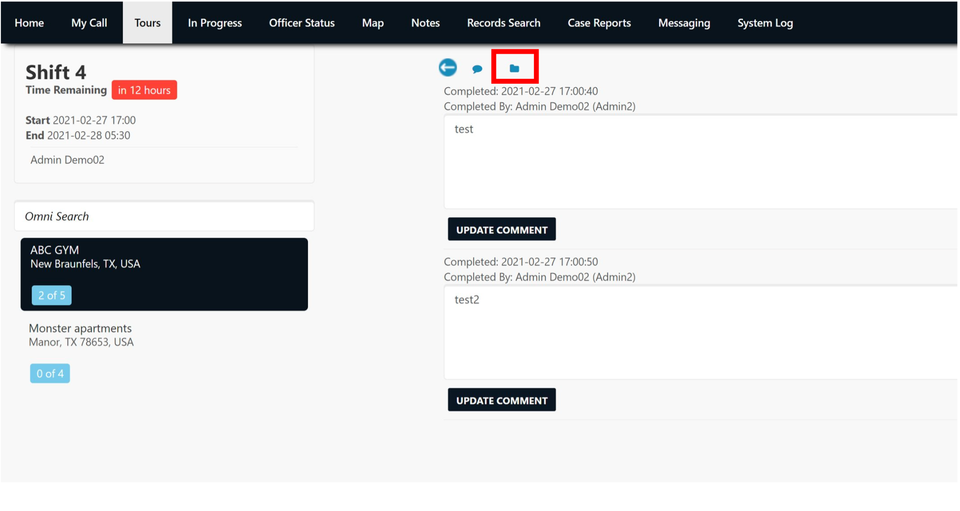The width and height of the screenshot is (960, 511).
Task: Click into the test2 comment text area
Action: [x=701, y=332]
